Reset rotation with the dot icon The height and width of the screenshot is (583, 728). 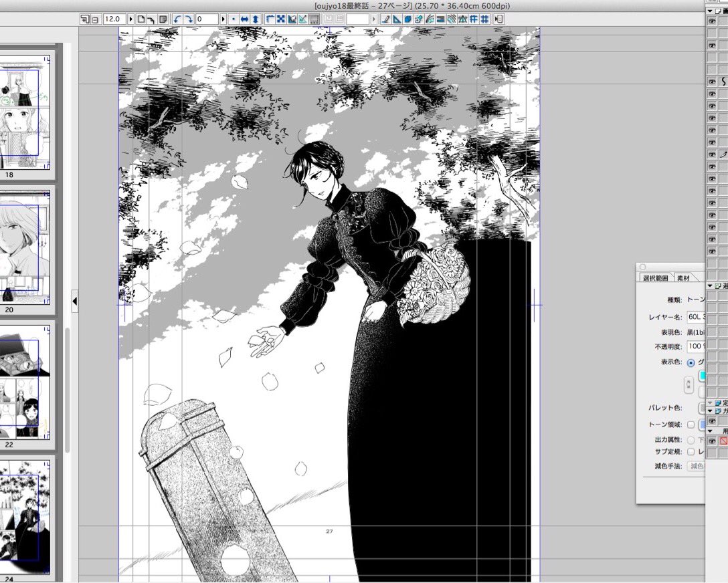tap(234, 19)
